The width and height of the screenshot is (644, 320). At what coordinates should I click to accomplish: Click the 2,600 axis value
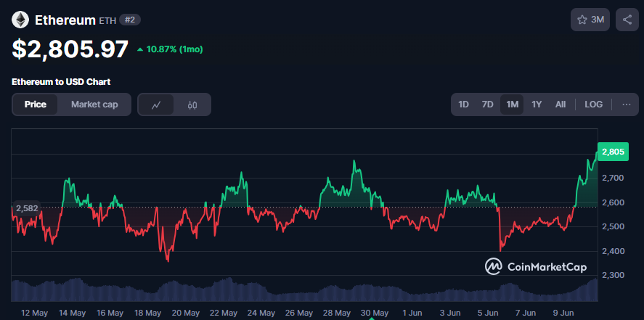(613, 202)
